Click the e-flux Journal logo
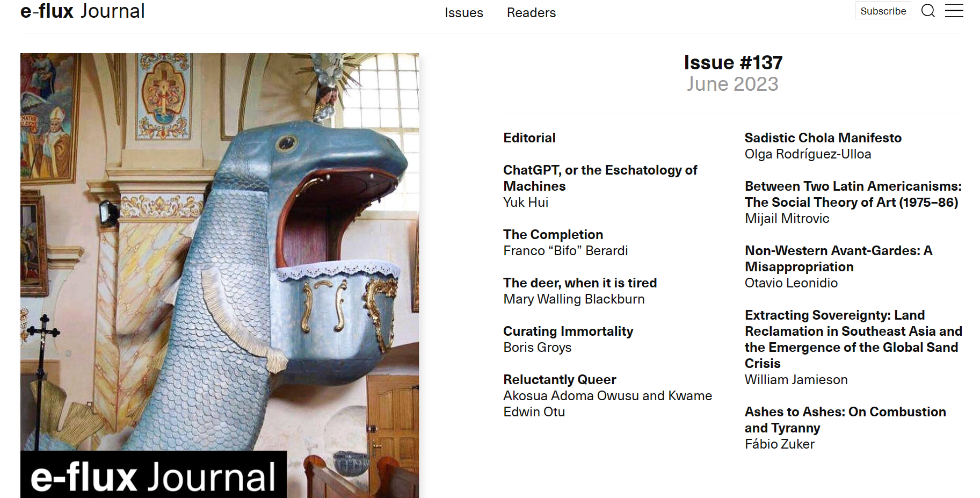 click(x=83, y=11)
